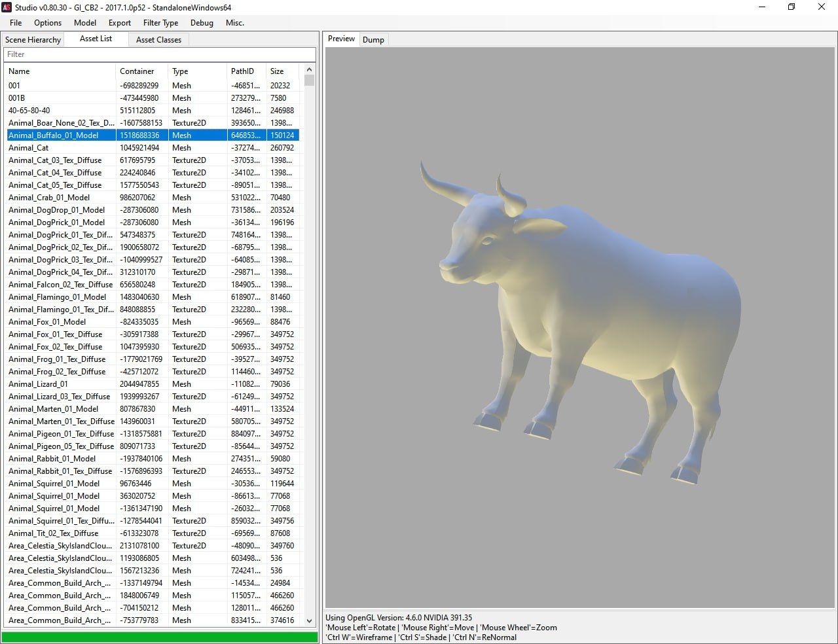Select Animal_Frog_02_Tex_Diffuse in the list
This screenshot has width=838, height=644.
tap(153, 372)
